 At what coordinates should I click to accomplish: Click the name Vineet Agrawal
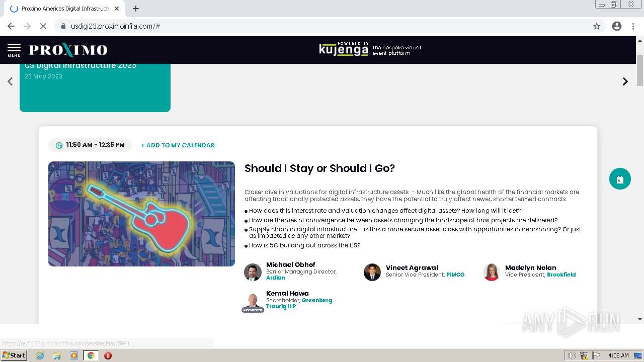pyautogui.click(x=412, y=267)
